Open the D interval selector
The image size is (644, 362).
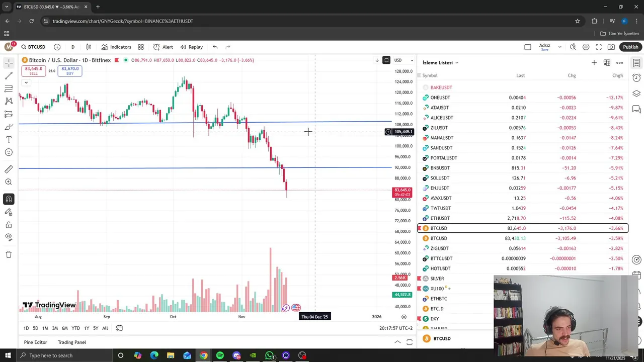73,47
